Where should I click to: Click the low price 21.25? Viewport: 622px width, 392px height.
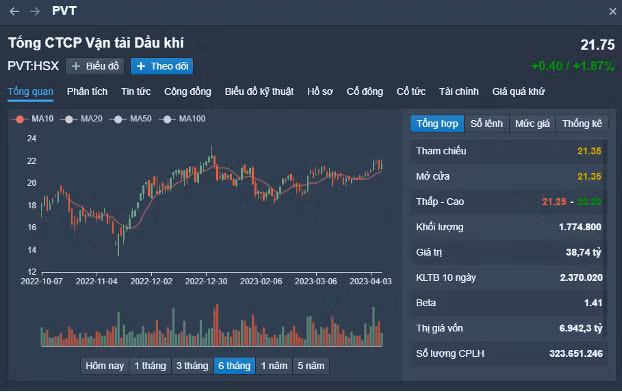(x=554, y=202)
